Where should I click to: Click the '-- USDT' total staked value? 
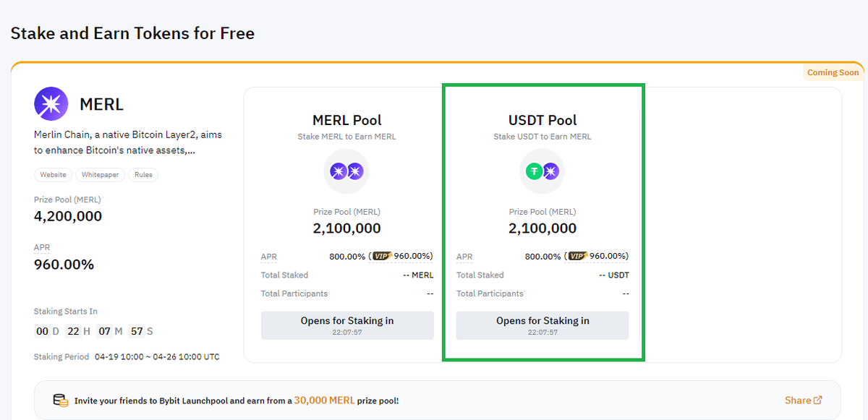coord(614,275)
